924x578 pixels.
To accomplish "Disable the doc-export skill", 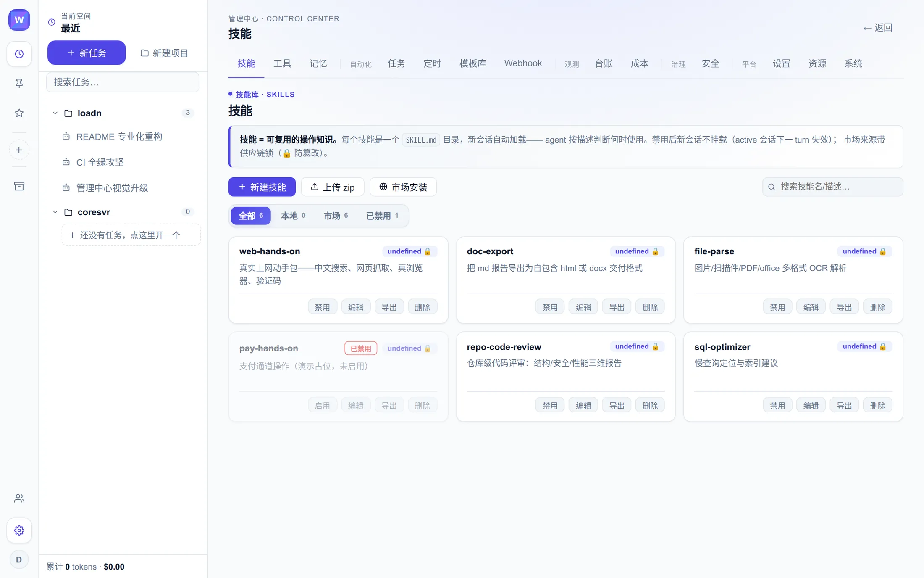I will click(550, 307).
